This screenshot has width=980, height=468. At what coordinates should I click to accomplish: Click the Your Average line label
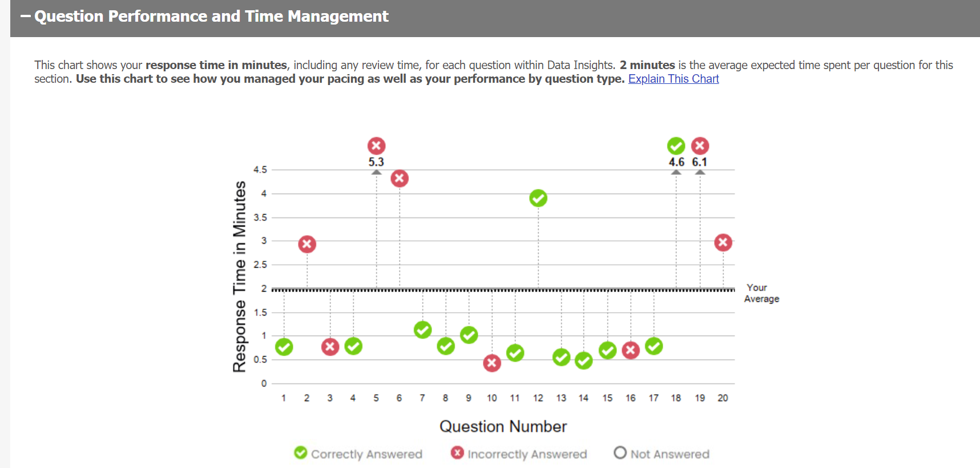[x=761, y=293]
